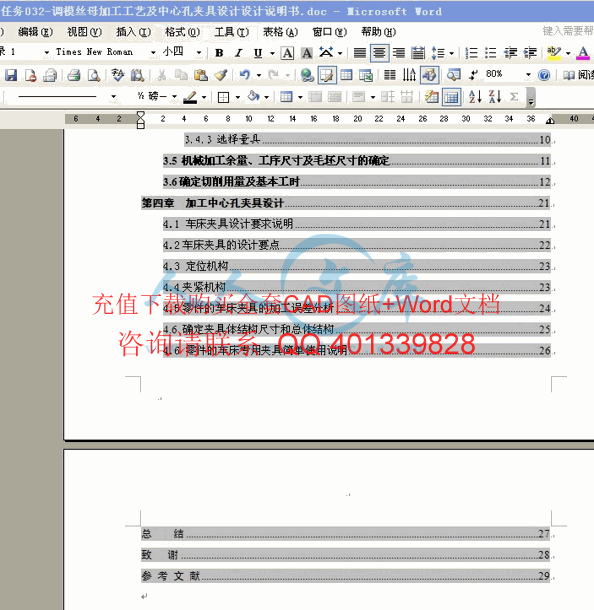The height and width of the screenshot is (610, 594).
Task: Sort ascending with the A-Z arrow icon
Action: [475, 97]
